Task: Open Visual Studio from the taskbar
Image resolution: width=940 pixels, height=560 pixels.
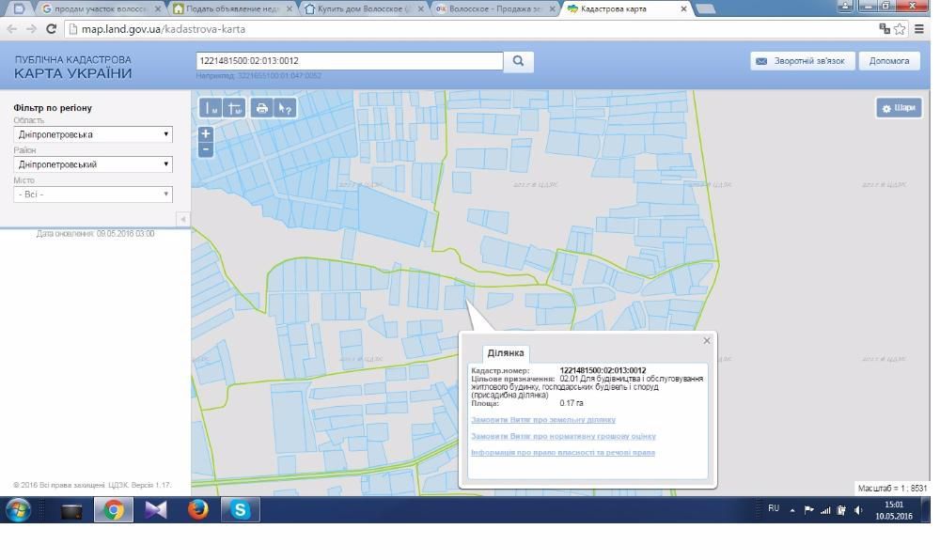Action: (156, 510)
